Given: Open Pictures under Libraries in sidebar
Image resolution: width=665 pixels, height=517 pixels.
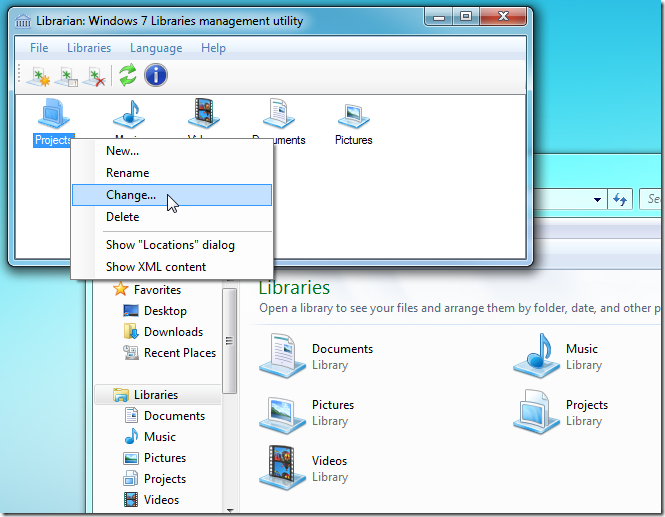Looking at the screenshot, I should pyautogui.click(x=155, y=458).
